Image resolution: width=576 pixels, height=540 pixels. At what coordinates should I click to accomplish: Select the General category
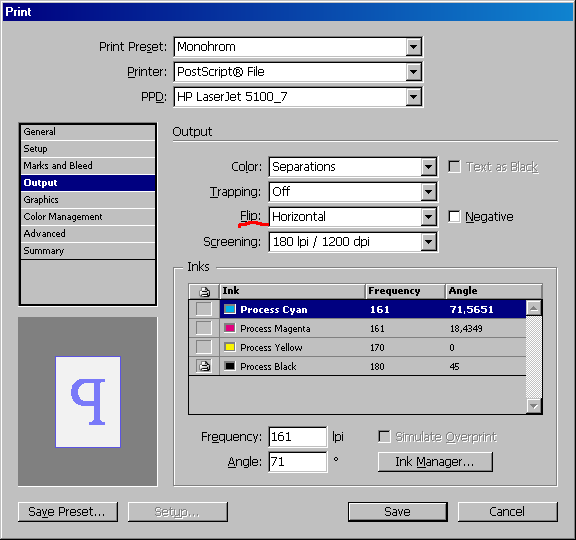pyautogui.click(x=88, y=132)
